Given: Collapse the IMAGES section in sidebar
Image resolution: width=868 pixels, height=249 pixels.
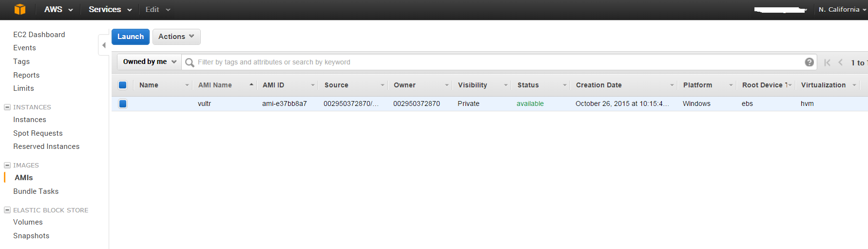Looking at the screenshot, I should 7,165.
